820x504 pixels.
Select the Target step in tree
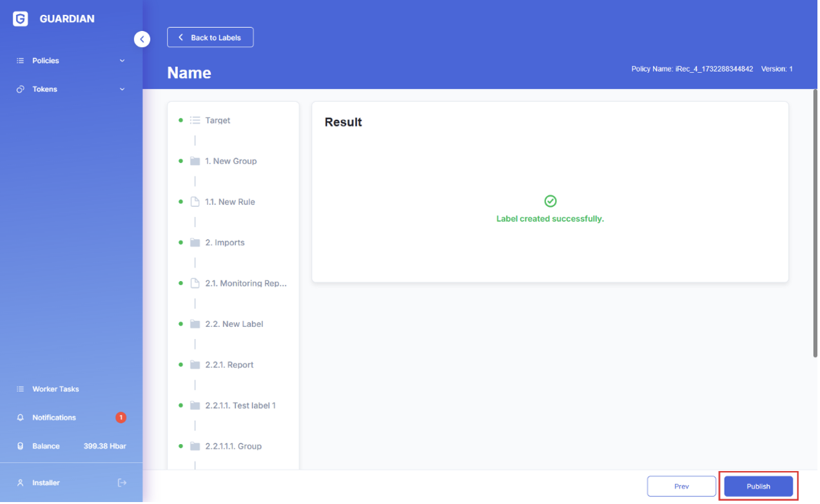point(218,121)
